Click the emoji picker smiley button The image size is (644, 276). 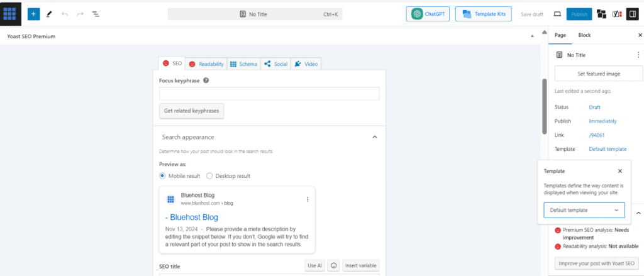(x=334, y=265)
